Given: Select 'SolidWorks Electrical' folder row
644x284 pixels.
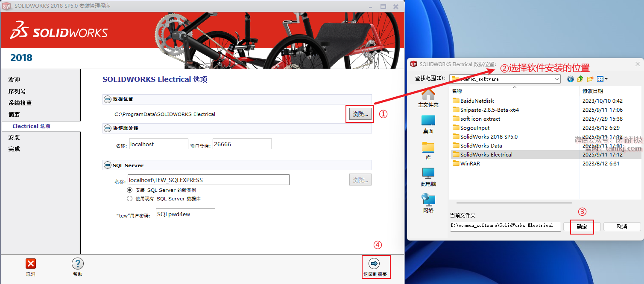Looking at the screenshot, I should (545, 154).
